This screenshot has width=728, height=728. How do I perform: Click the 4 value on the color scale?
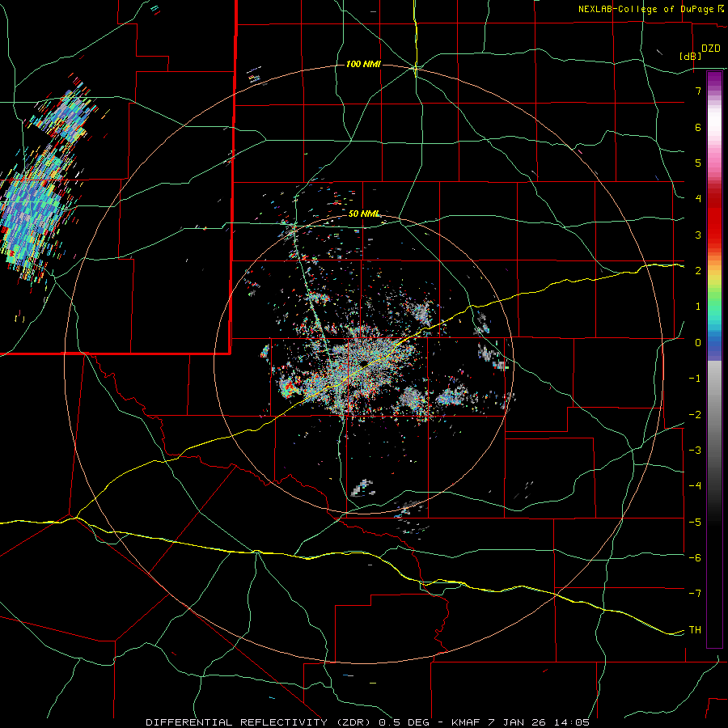(x=698, y=199)
